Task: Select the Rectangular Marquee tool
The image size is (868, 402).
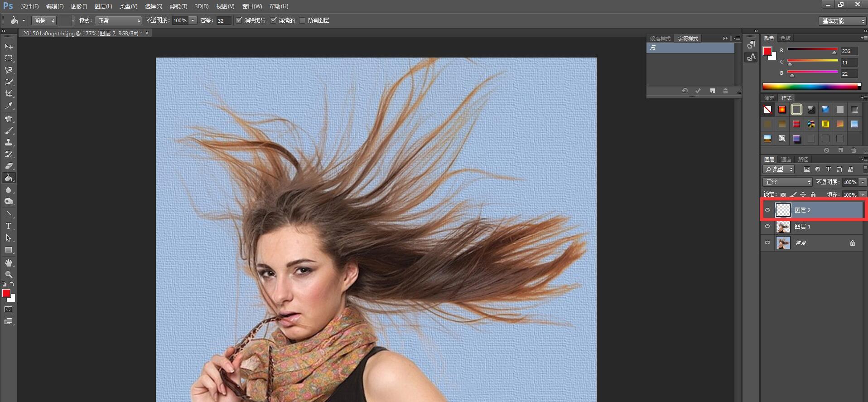Action: pos(9,58)
